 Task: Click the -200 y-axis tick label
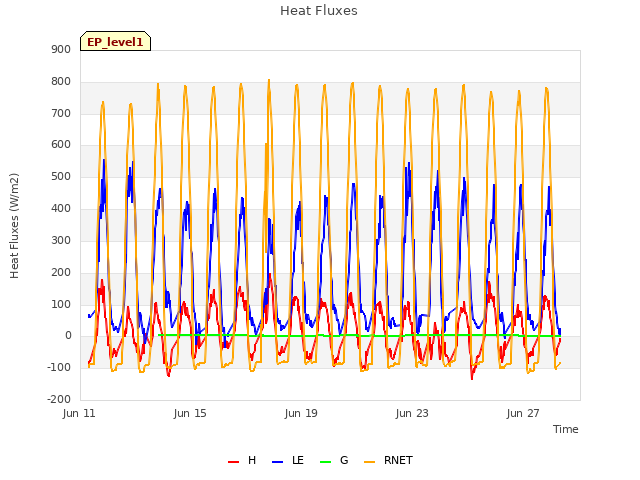point(60,399)
